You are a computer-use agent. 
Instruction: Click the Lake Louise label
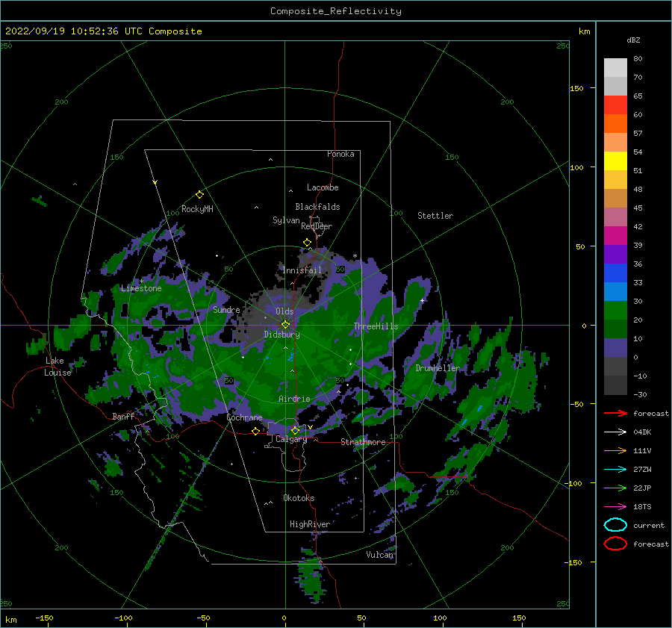(57, 367)
